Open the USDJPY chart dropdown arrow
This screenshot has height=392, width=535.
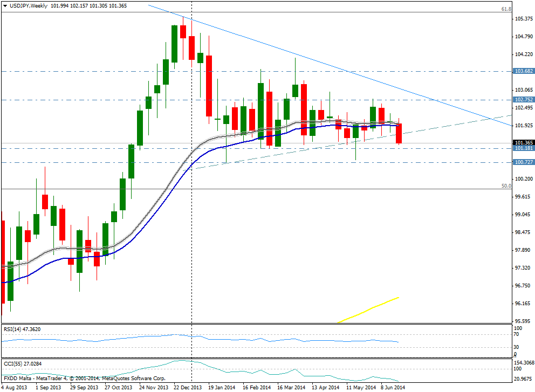5,5
